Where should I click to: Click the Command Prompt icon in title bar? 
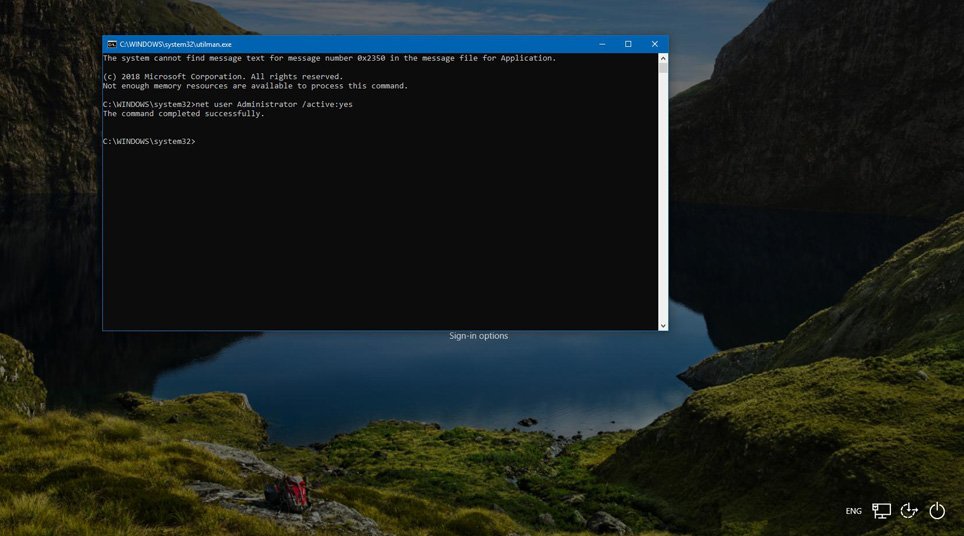tap(112, 44)
